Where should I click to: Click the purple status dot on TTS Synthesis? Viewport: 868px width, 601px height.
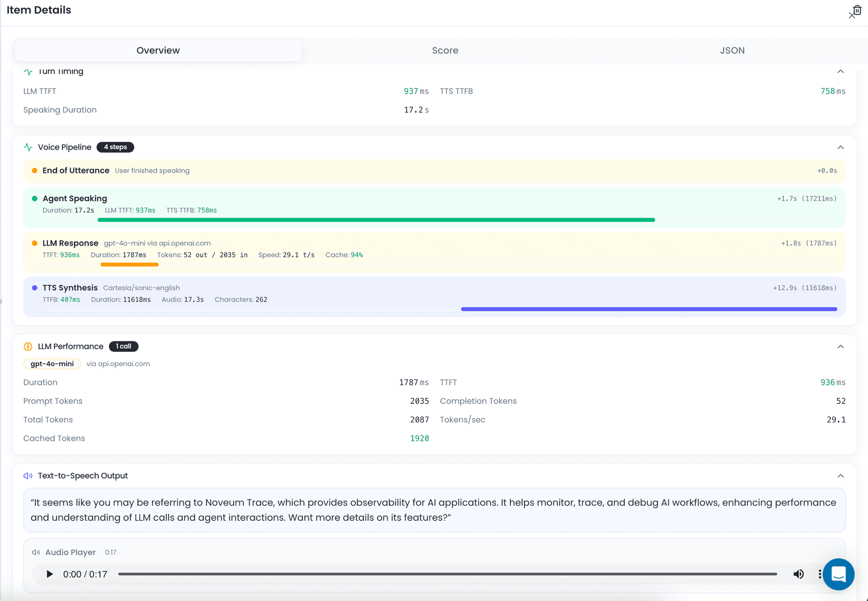[35, 288]
